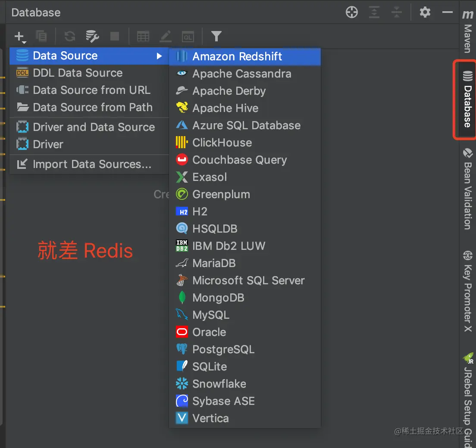Viewport: 476px width, 448px height.
Task: Choose MariaDB from the list
Action: pyautogui.click(x=244, y=263)
